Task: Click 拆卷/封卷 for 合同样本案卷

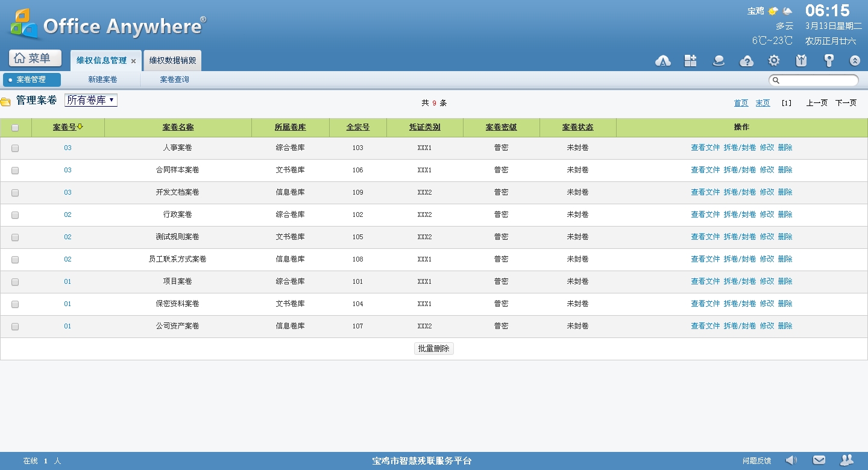Action: [740, 170]
